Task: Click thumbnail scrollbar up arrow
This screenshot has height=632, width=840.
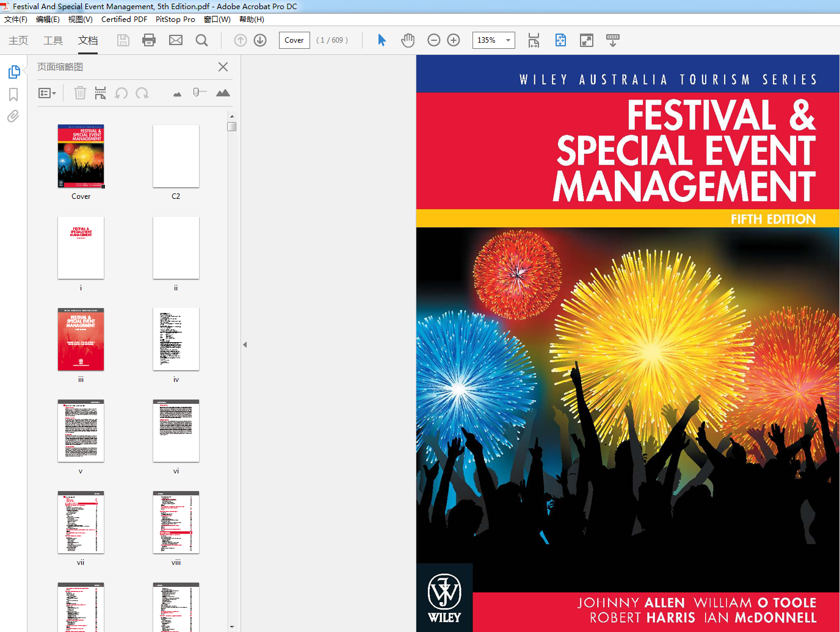Action: click(x=231, y=116)
